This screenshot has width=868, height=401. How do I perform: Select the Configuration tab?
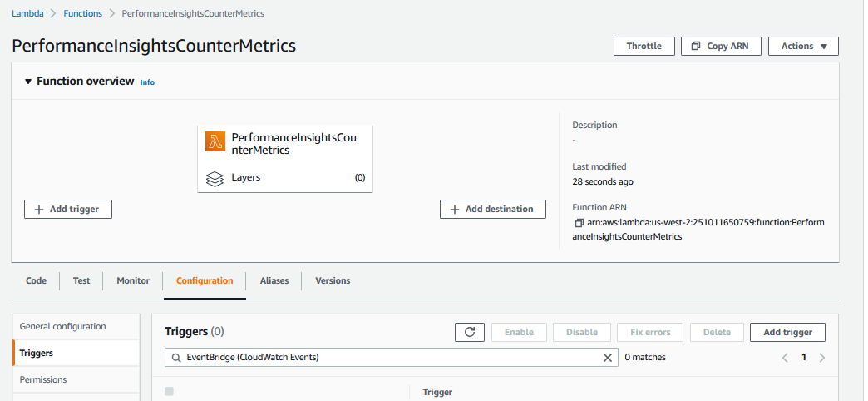205,281
